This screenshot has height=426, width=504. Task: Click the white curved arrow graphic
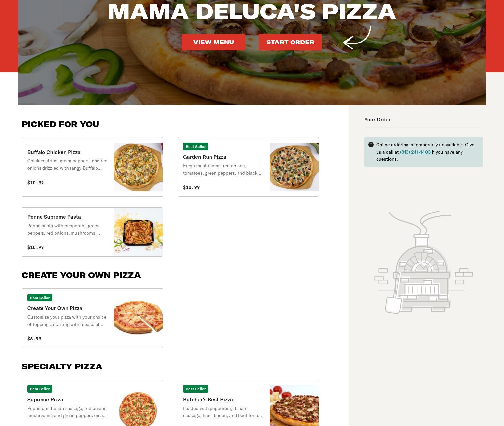(x=357, y=38)
